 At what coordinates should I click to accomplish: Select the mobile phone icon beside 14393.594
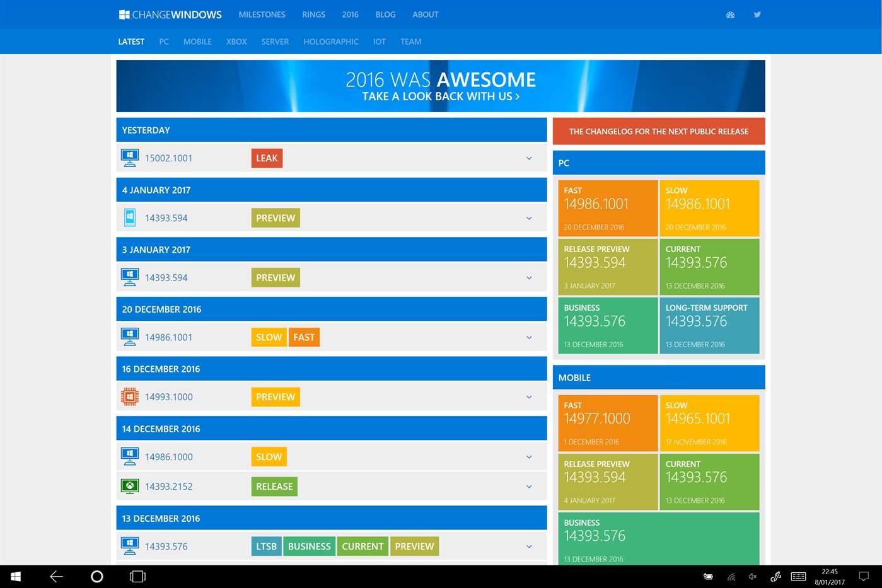pyautogui.click(x=130, y=218)
